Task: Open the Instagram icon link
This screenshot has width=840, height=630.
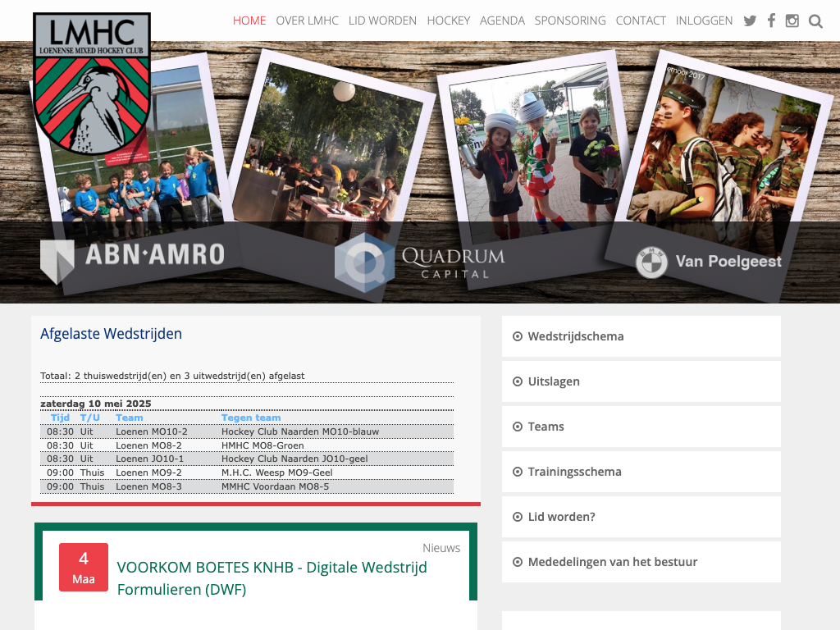Action: coord(792,21)
